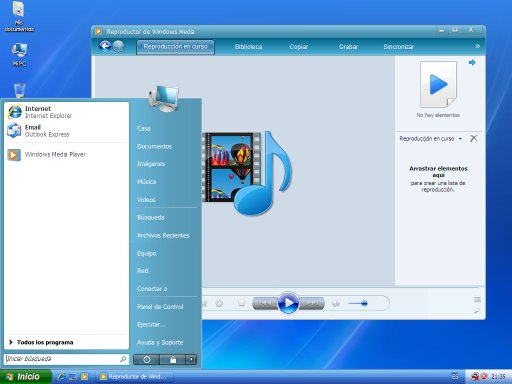Viewport: 512px width, 384px height.
Task: Switch to full-screen view icon
Action: pyautogui.click(x=477, y=300)
